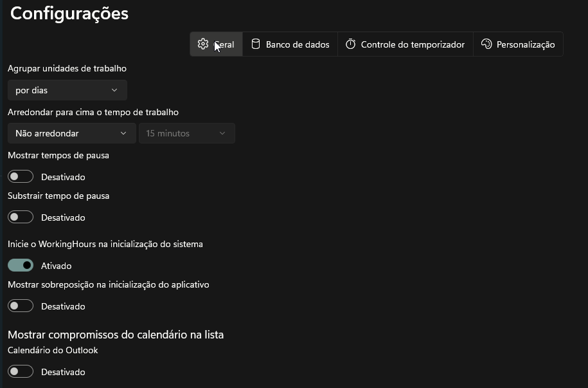
Task: Click the chevron arrow on 'Não arredondar' box
Action: tap(123, 133)
